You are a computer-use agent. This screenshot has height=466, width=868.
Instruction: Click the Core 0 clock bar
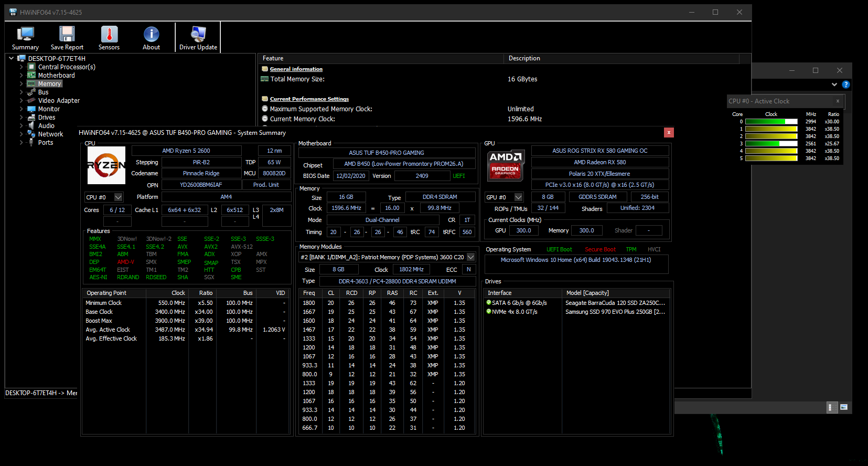[x=771, y=121]
